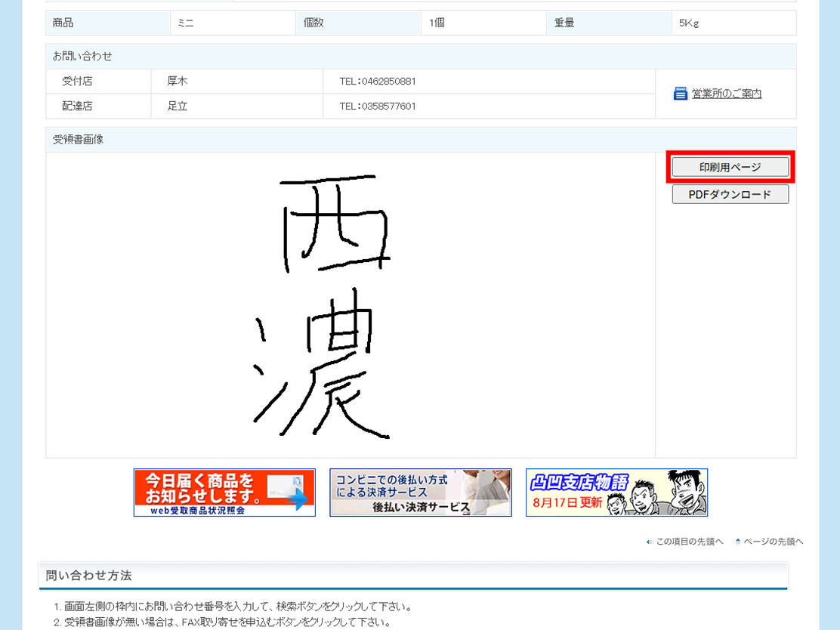The image size is (840, 630).
Task: Click the 足立 cell in 配達店 row
Action: (x=236, y=106)
